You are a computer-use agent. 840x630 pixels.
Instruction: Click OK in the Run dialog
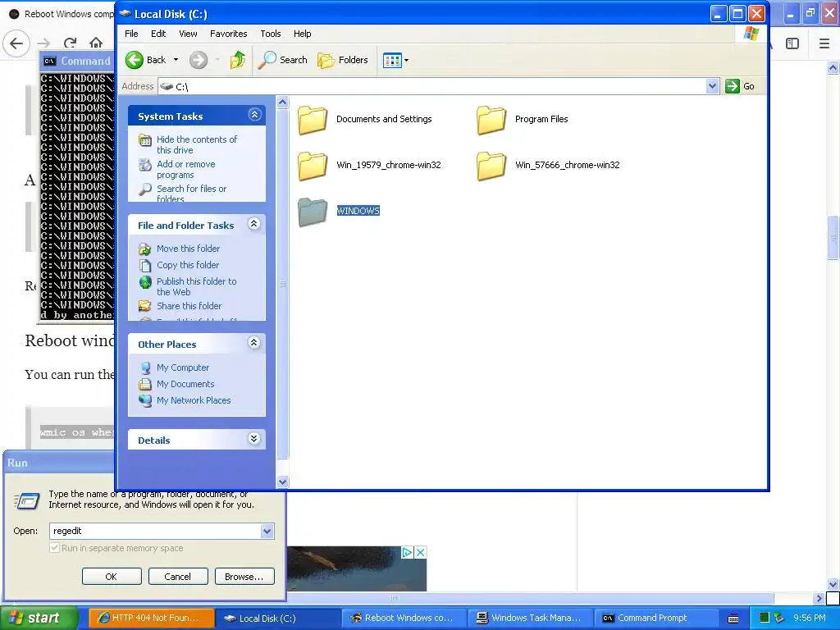point(112,577)
